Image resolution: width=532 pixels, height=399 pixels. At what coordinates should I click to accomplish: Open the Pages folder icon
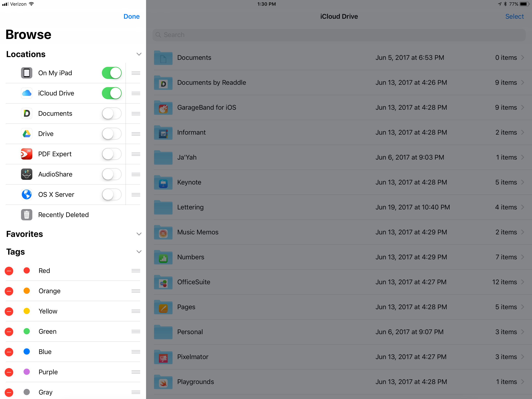[x=163, y=307]
